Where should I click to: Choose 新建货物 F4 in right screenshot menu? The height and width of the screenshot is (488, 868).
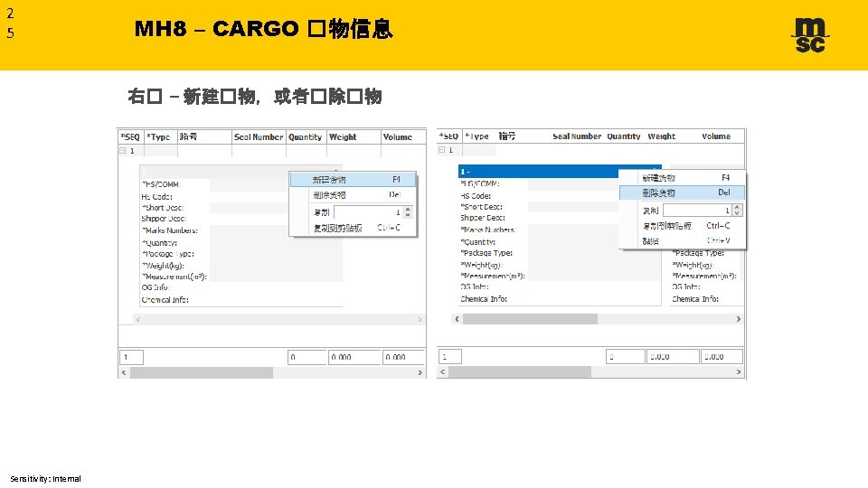point(683,178)
